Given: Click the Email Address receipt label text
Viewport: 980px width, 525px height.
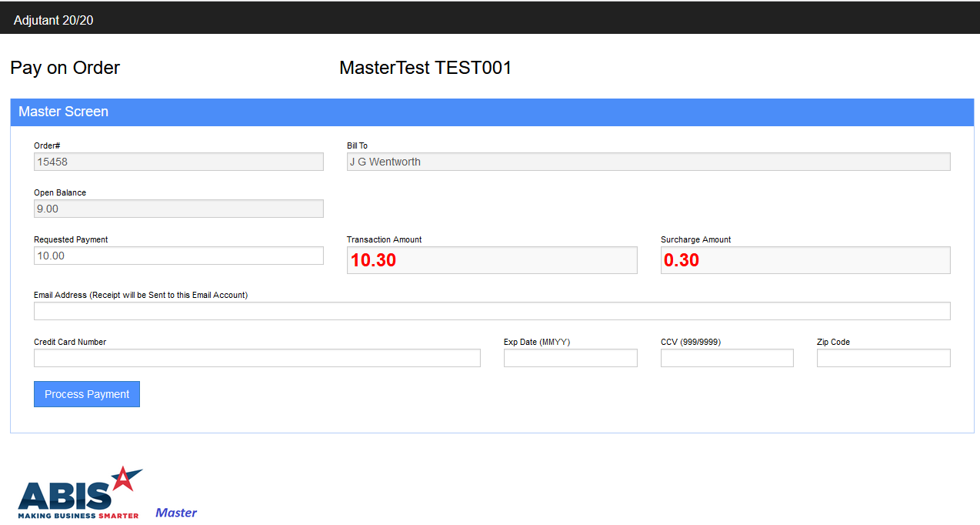Looking at the screenshot, I should pyautogui.click(x=141, y=295).
